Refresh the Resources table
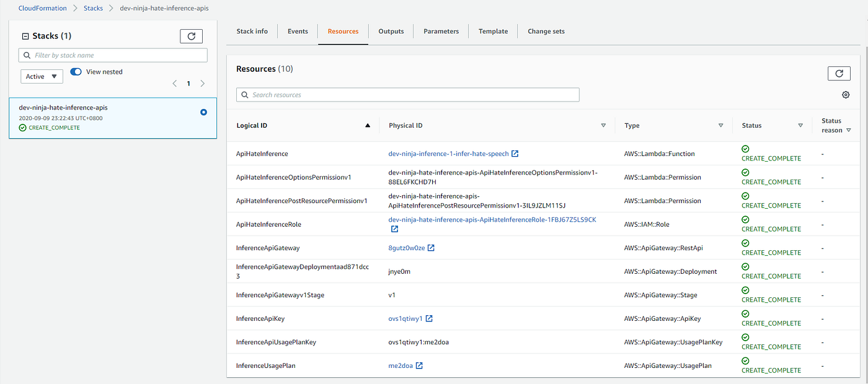Viewport: 868px width, 384px height. [839, 73]
